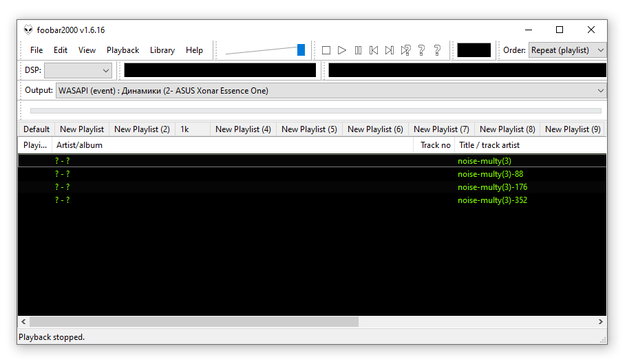Click the horizontal scrollbar thumb
Viewport: 627px width, 364px height.
(x=194, y=321)
